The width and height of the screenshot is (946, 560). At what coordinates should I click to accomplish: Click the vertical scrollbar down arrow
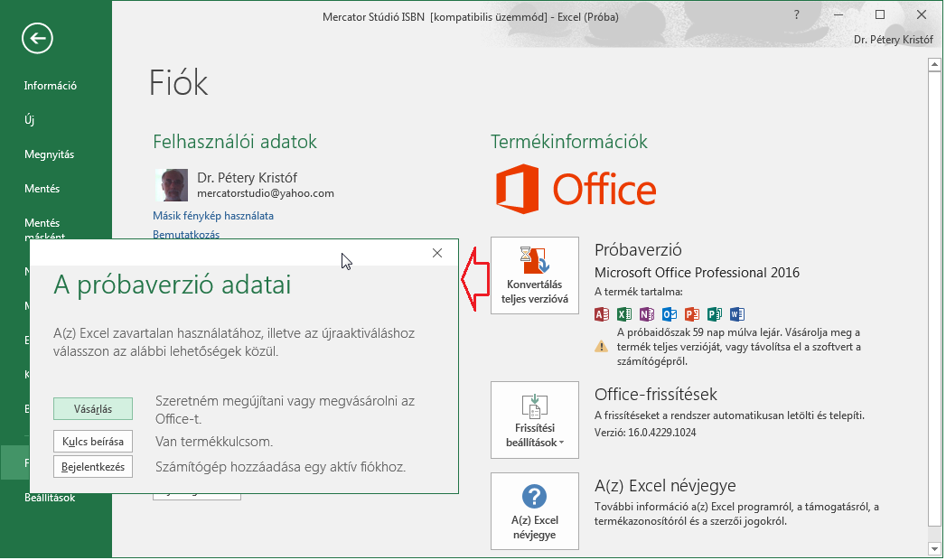click(934, 549)
